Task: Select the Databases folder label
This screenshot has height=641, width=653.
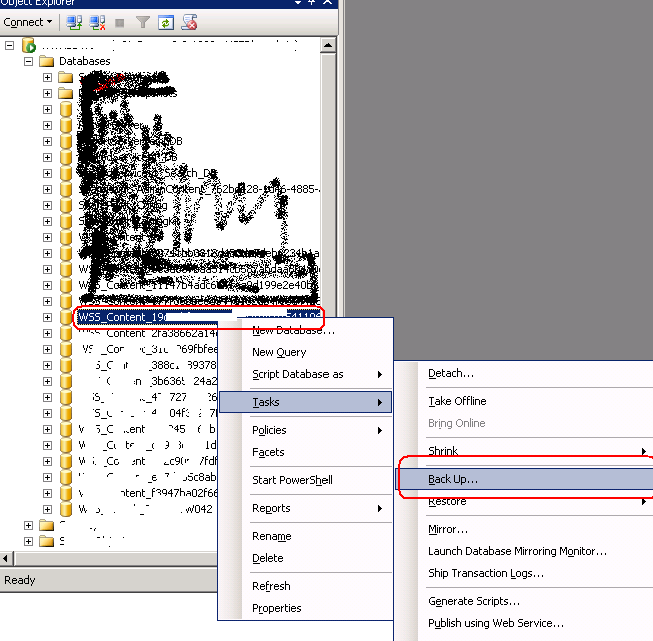Action: [x=85, y=61]
